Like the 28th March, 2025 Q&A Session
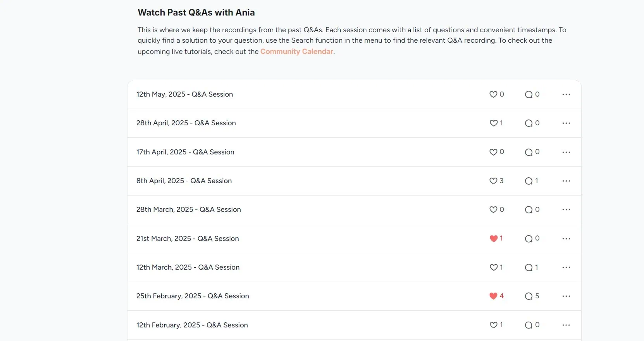The height and width of the screenshot is (341, 644). click(493, 209)
